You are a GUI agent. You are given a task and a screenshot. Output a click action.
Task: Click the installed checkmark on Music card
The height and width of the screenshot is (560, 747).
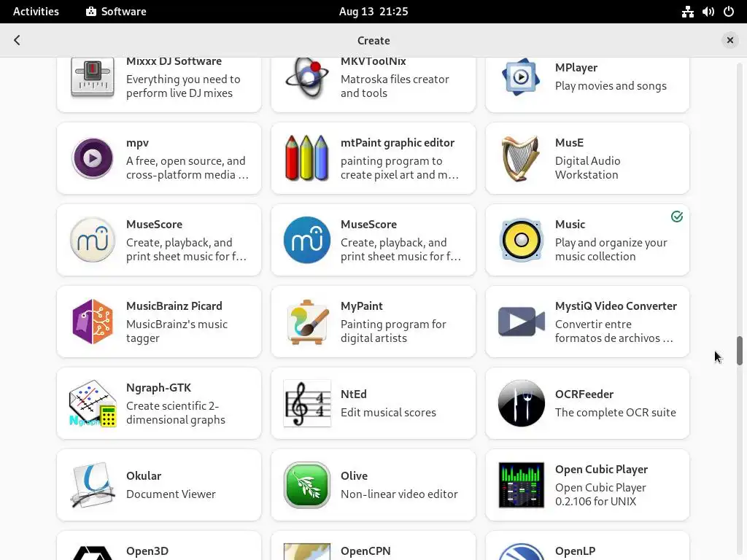[676, 217]
